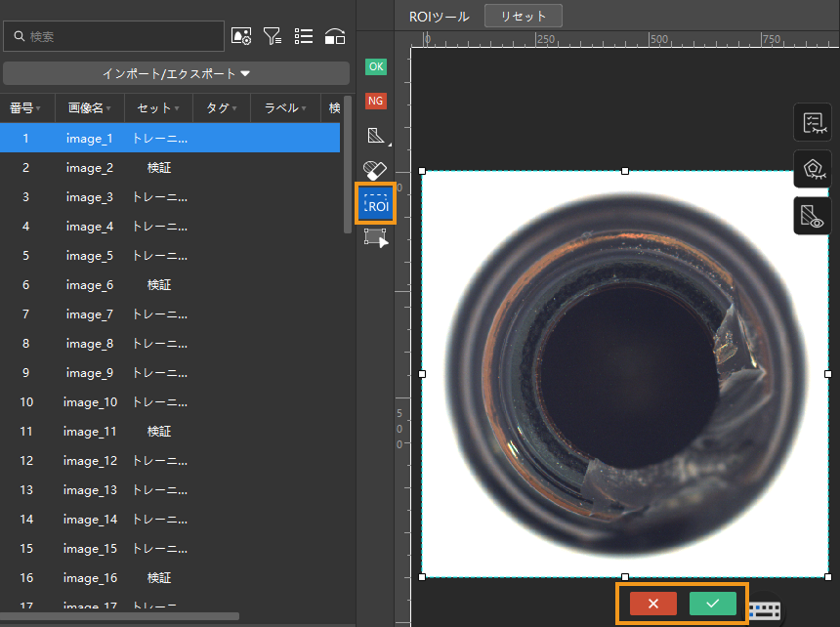The width and height of the screenshot is (840, 627).
Task: Open the filter icon next to search
Action: click(x=273, y=36)
